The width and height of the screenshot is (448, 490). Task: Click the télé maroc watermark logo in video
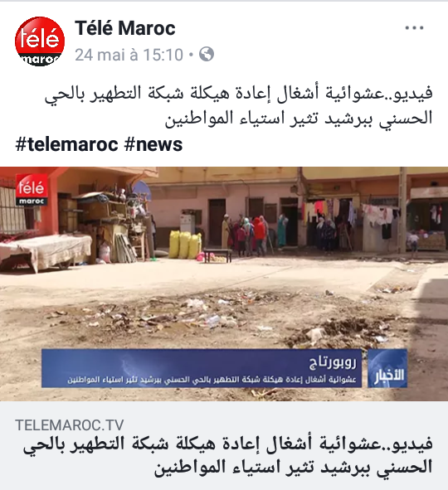(32, 189)
